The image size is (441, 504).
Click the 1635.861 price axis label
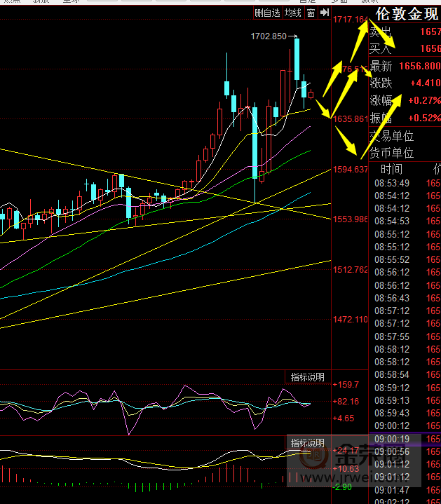(351, 119)
